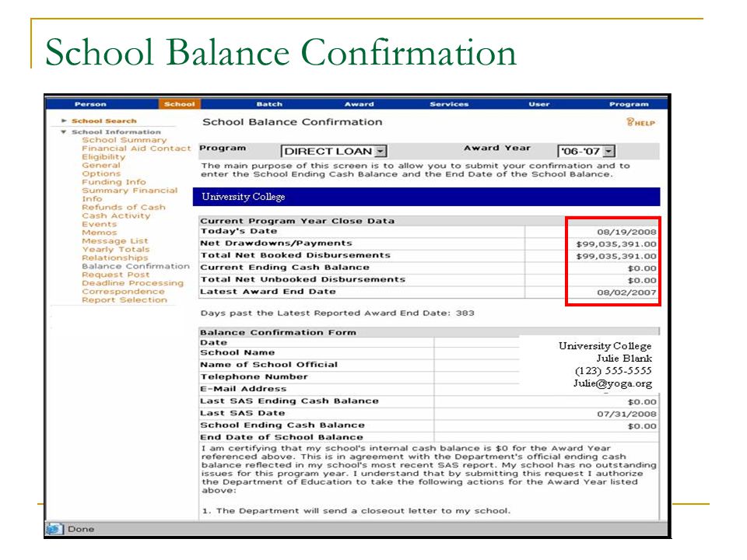Open the Deadline Processing link

coord(132,283)
